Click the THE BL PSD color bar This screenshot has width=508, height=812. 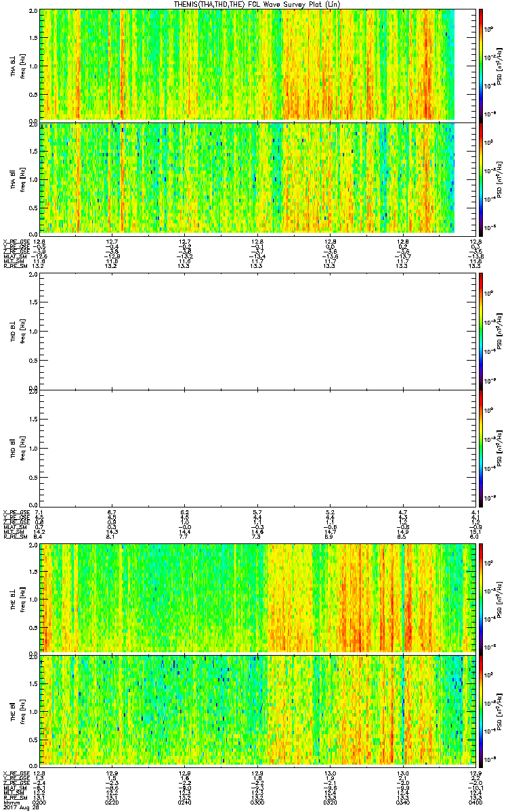coord(482,598)
